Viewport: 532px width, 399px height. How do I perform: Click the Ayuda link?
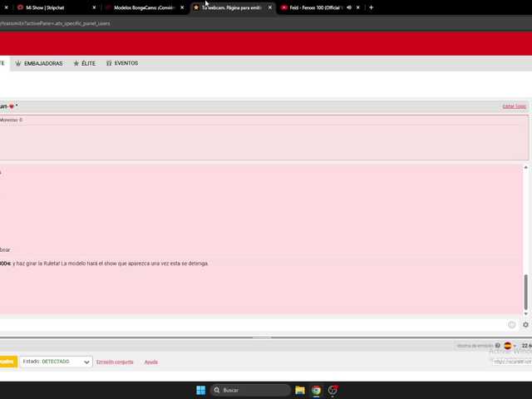[151, 362]
